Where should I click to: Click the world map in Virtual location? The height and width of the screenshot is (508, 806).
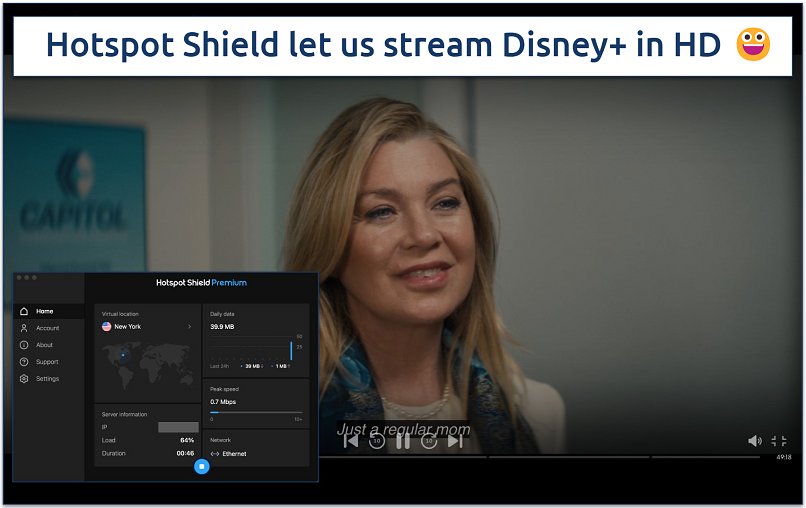[148, 366]
